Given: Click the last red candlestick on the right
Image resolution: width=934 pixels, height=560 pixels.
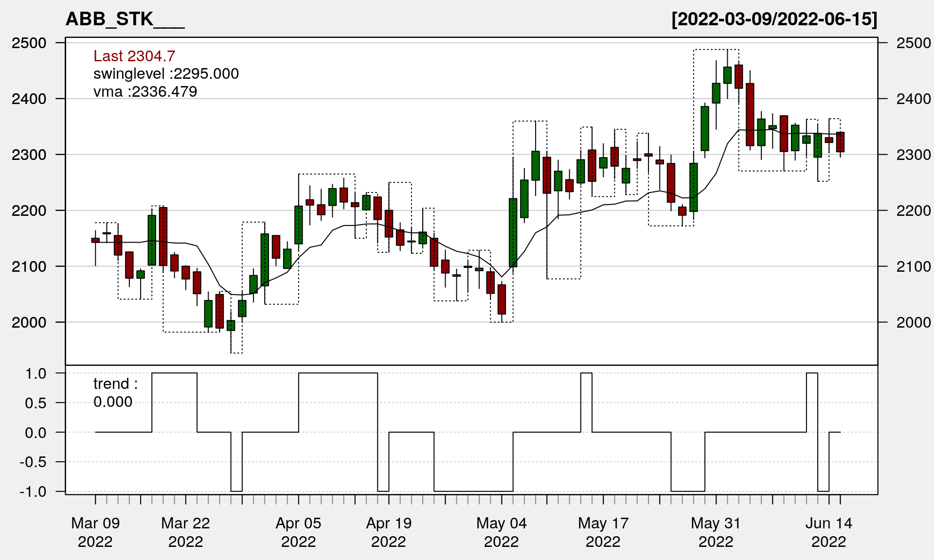Looking at the screenshot, I should (840, 142).
